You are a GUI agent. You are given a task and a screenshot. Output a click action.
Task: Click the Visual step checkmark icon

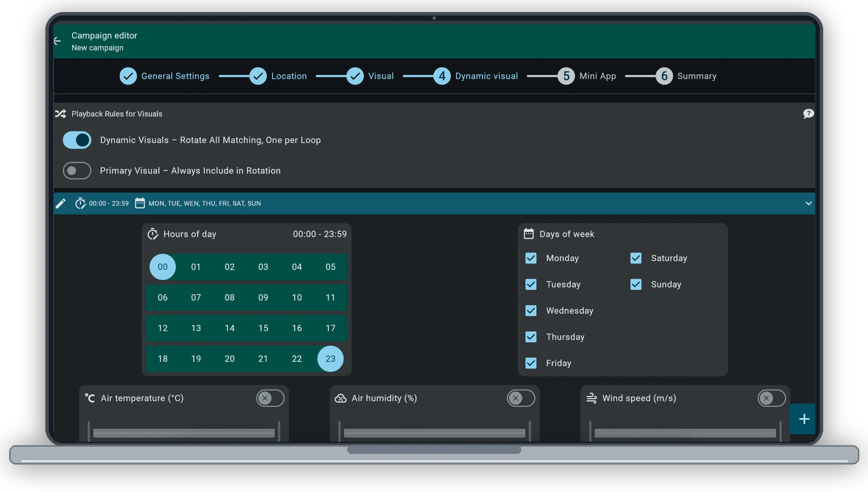(x=355, y=76)
